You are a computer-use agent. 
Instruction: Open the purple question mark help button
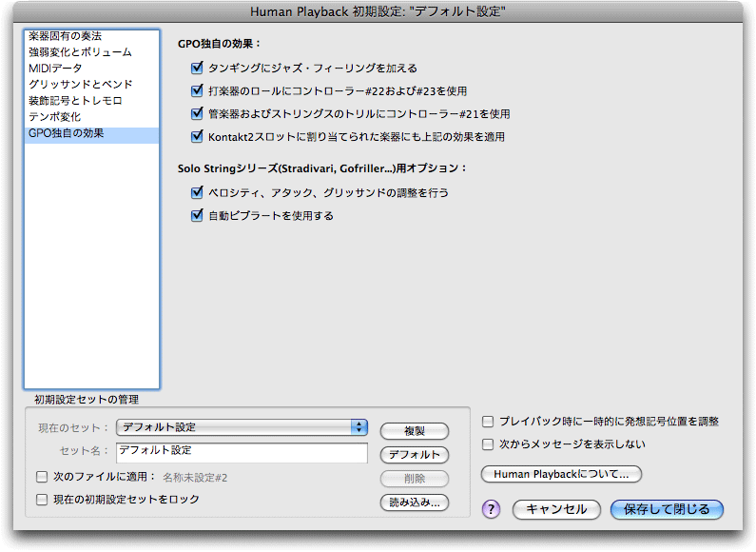[491, 509]
